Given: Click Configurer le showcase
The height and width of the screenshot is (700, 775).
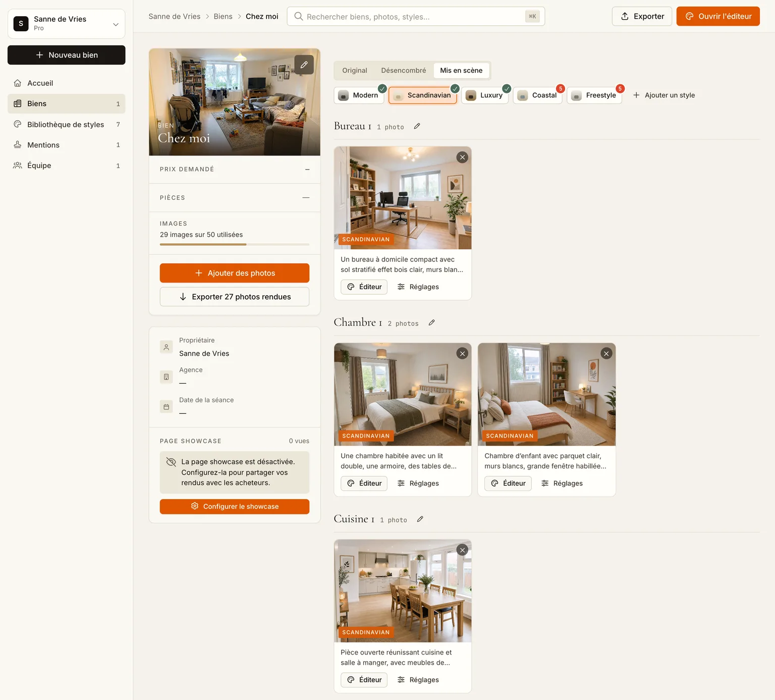Looking at the screenshot, I should [235, 507].
